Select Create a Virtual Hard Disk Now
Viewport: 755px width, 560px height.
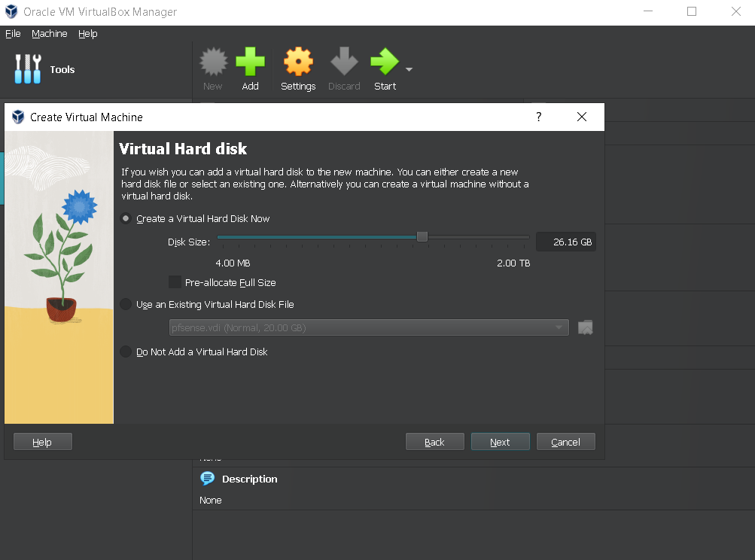click(126, 218)
